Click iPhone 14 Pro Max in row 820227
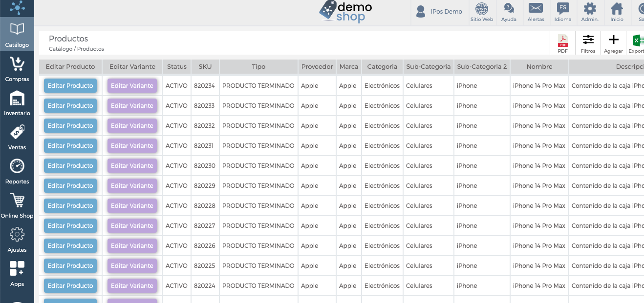 pos(539,226)
